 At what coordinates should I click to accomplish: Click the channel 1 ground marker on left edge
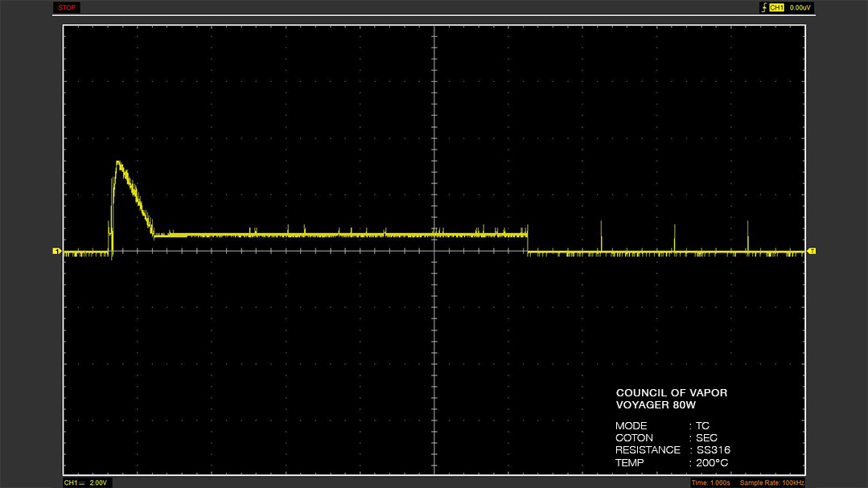56,251
